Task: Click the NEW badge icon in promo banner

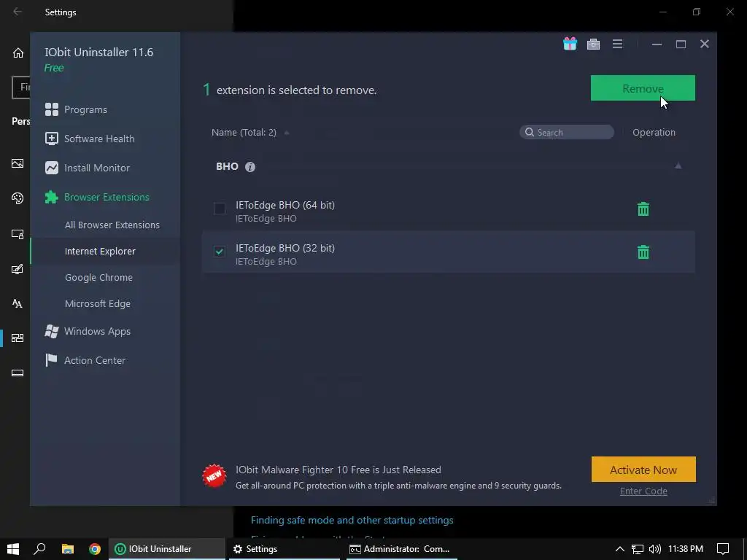Action: point(214,475)
